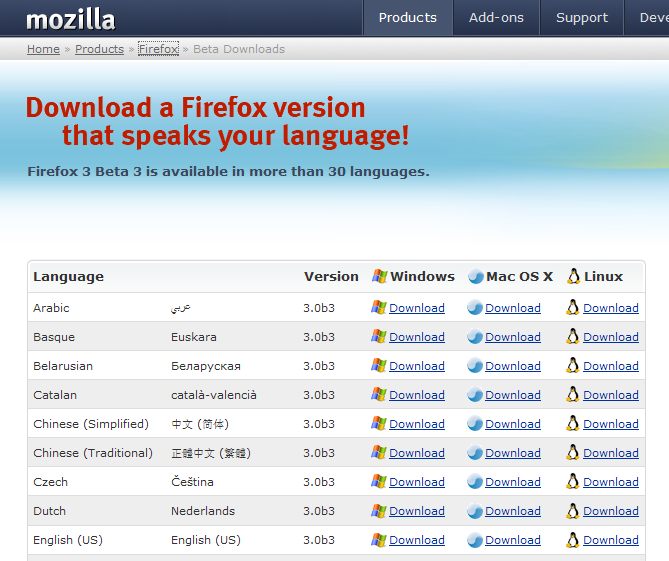Download Czech Firefox for Mac OS X
Screen dimensions: 669x561
tap(513, 482)
